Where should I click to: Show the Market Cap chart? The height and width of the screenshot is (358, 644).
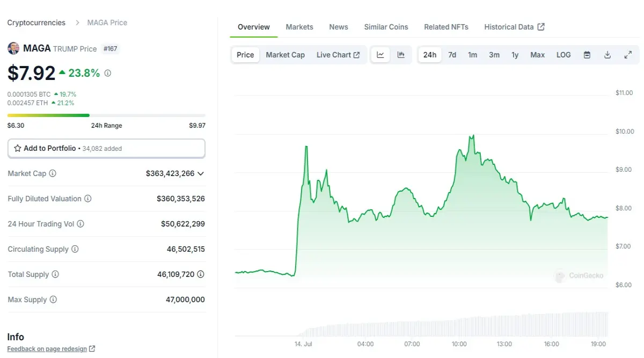tap(286, 55)
